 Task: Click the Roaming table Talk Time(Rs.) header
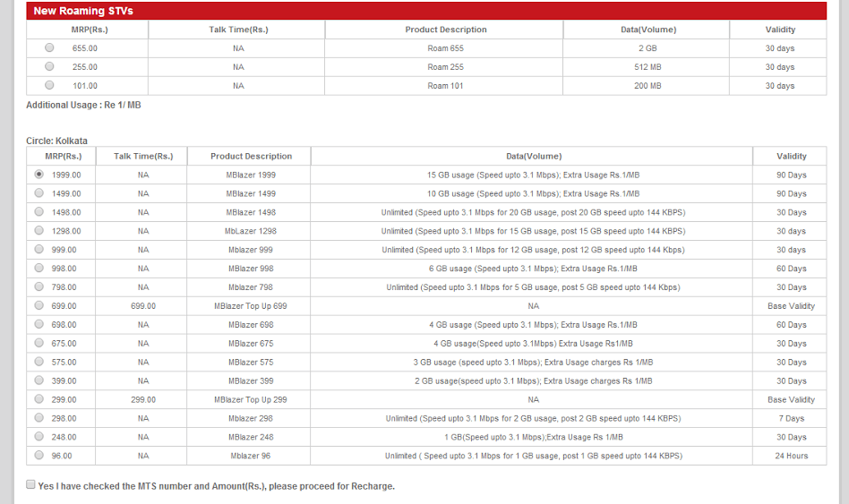coord(238,30)
